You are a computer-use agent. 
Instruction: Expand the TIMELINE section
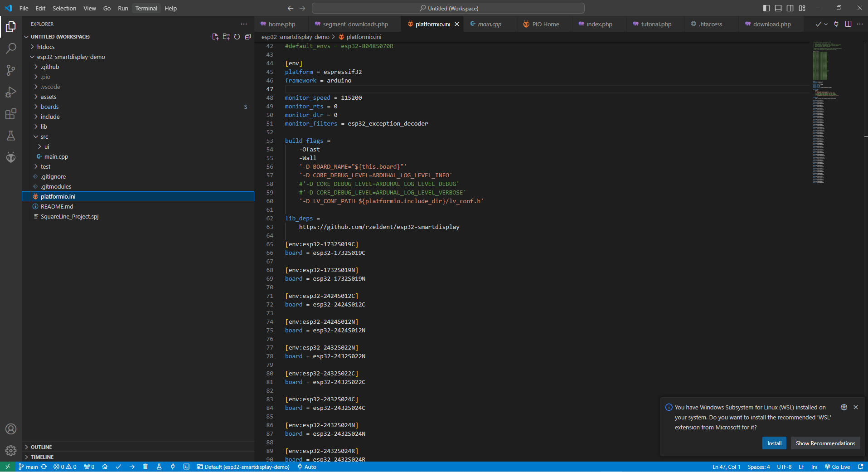point(138,457)
